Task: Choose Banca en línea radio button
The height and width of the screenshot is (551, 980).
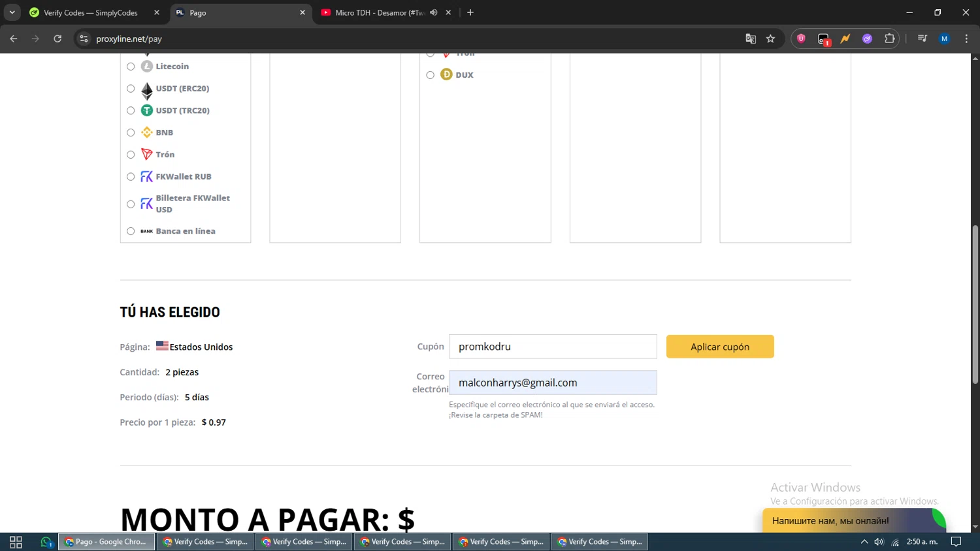Action: click(131, 231)
